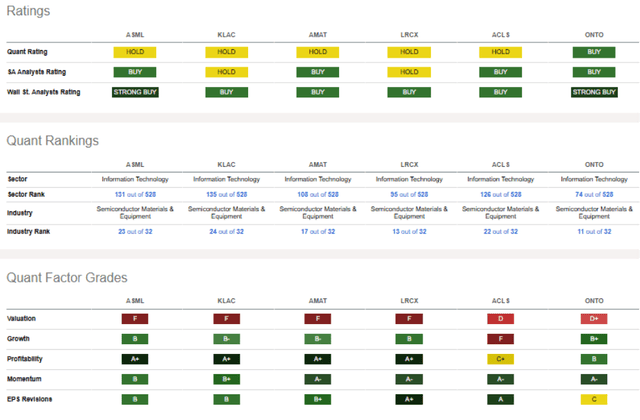This screenshot has width=640, height=420.
Task: Open AMAT sector rank 108 out of 528
Action: coord(318,194)
